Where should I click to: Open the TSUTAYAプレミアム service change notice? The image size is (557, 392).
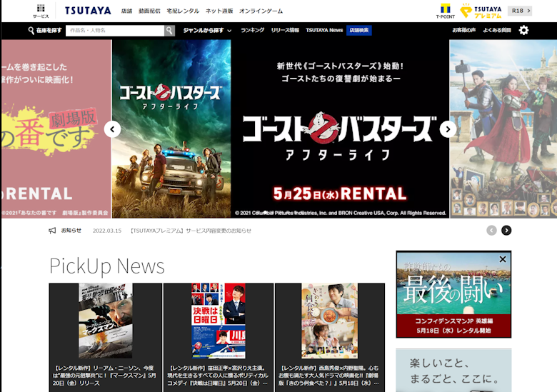coord(190,231)
